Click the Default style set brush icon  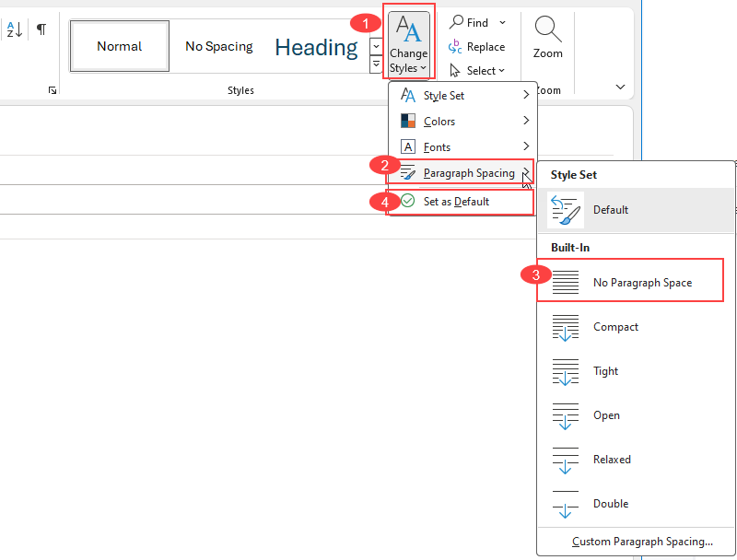(564, 209)
